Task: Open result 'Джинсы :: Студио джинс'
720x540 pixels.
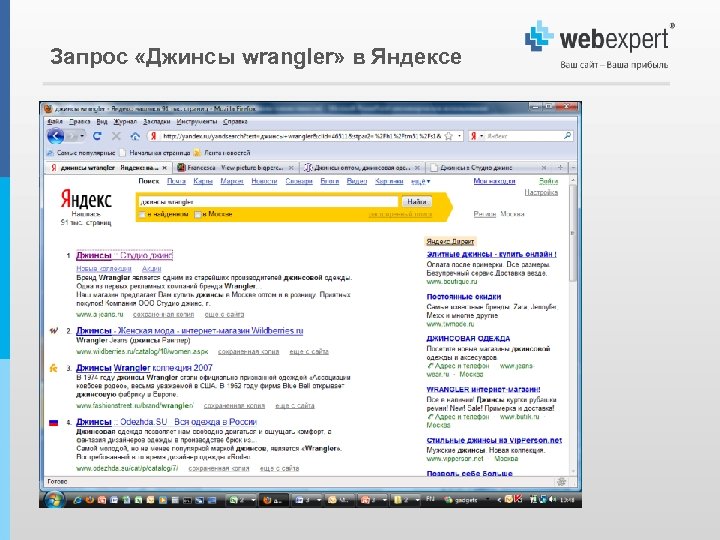Action: pyautogui.click(x=124, y=255)
